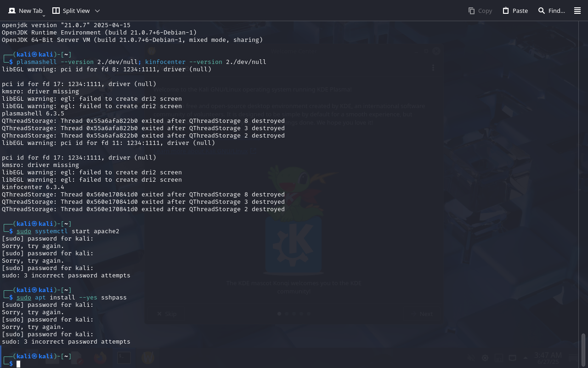Click the 'Thread 0x55a6afa822b0 ... QThreadStorage 2 destroyed' line
Viewport: 588px width, 368px height.
tap(143, 136)
